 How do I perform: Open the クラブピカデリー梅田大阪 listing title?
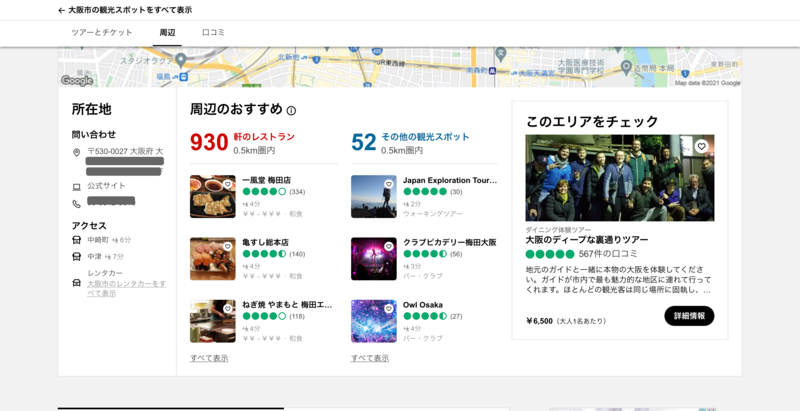click(x=450, y=243)
